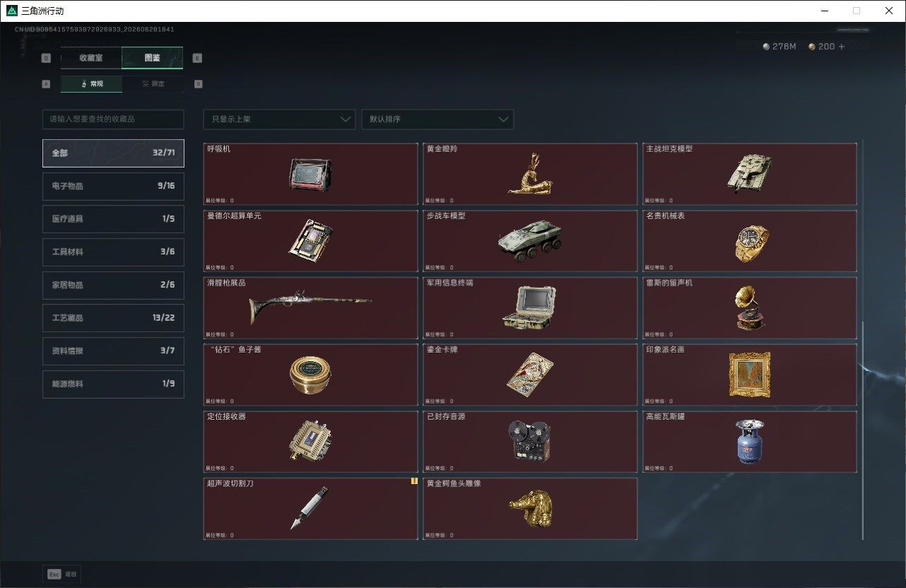Click the 276M currency amount
The height and width of the screenshot is (588, 906).
[x=784, y=47]
